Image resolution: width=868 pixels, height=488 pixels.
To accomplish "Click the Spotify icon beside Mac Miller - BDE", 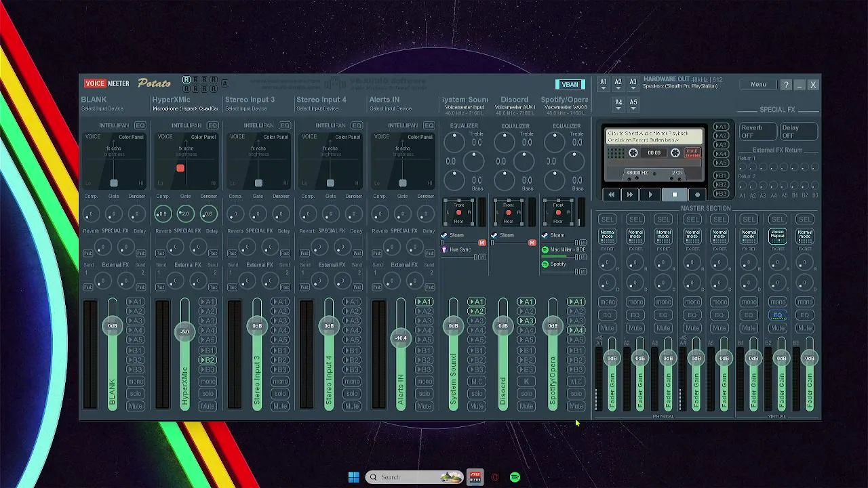I will click(545, 249).
